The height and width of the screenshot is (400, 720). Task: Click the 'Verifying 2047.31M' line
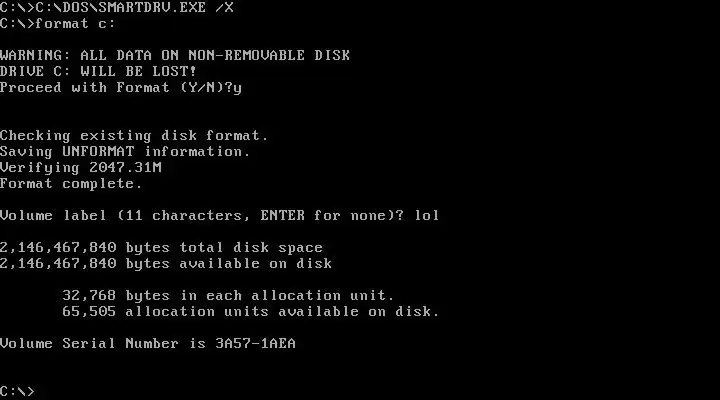(x=81, y=168)
